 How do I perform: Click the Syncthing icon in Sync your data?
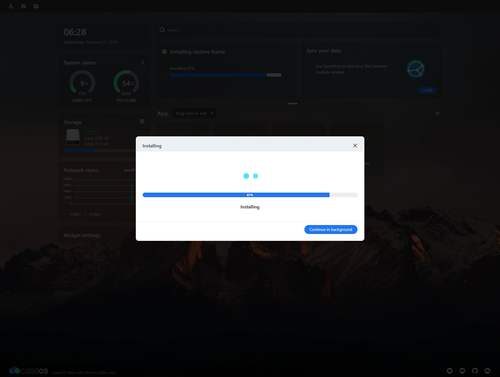pyautogui.click(x=416, y=69)
